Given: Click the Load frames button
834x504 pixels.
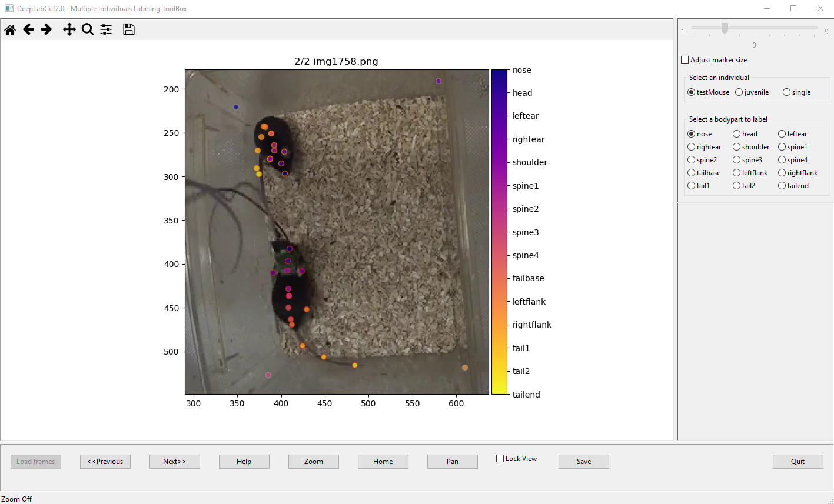Looking at the screenshot, I should pos(36,462).
